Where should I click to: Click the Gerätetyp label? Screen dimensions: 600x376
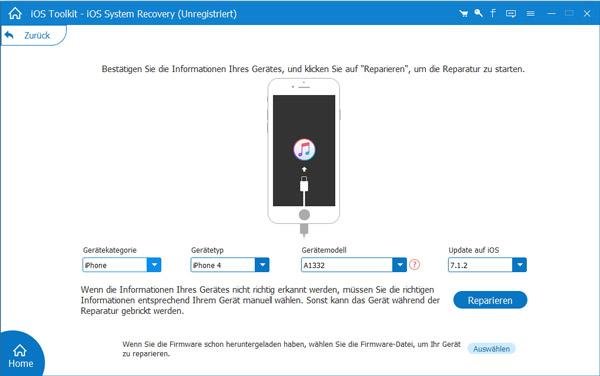pos(207,250)
